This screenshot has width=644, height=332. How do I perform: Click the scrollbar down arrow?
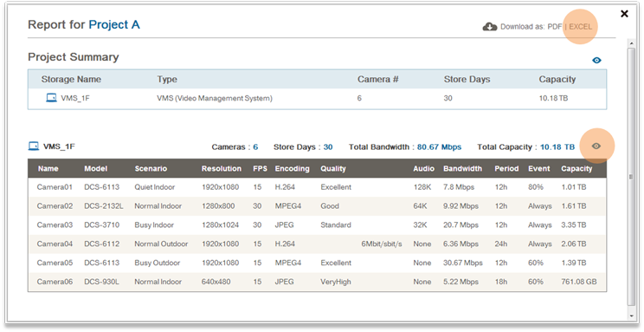point(631,316)
